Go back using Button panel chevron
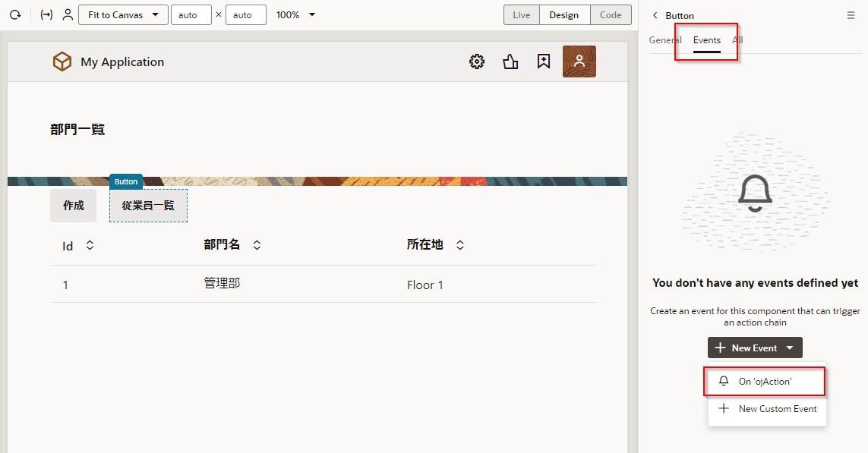 point(655,15)
